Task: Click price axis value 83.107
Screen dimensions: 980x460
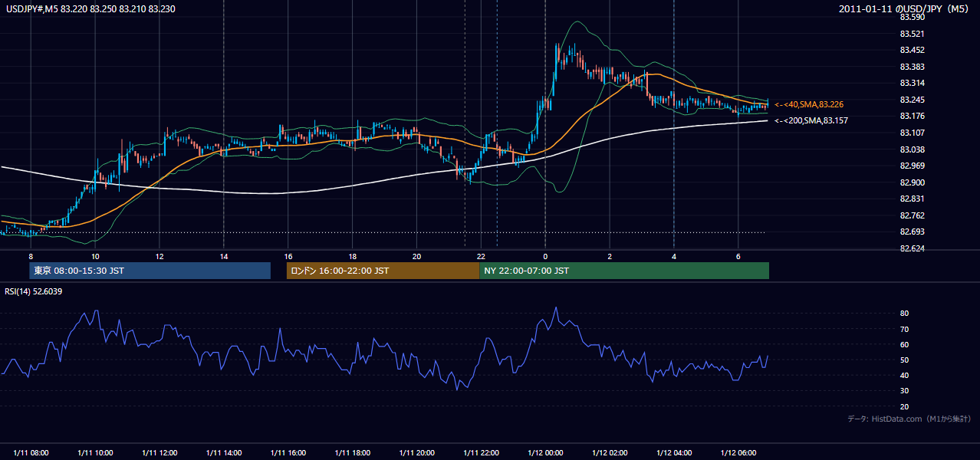Action: tap(912, 133)
